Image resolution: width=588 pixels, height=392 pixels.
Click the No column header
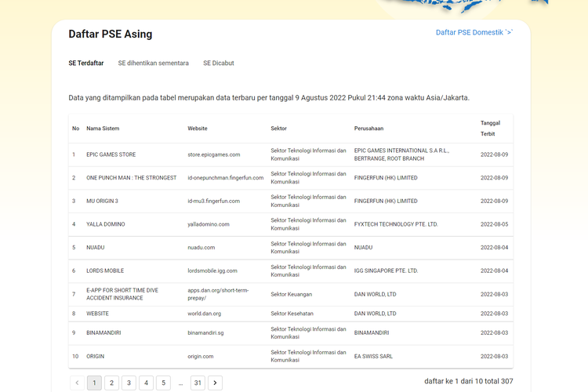tap(76, 129)
